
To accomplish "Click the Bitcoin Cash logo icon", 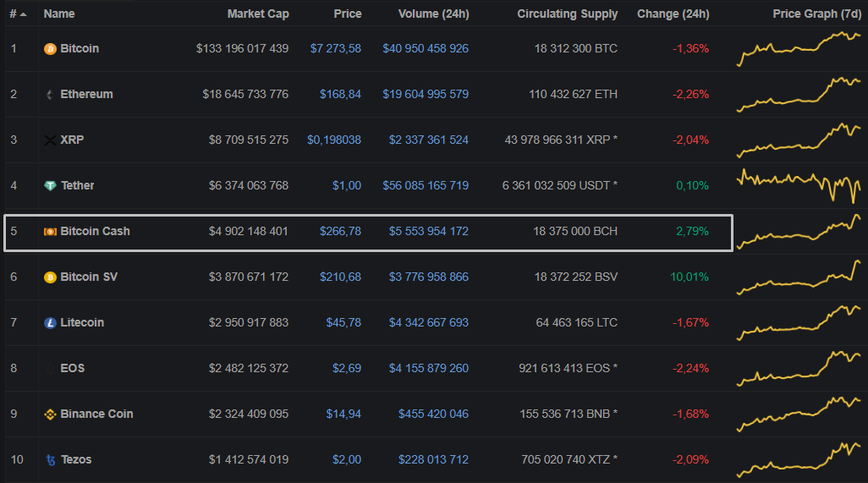I will click(x=50, y=231).
